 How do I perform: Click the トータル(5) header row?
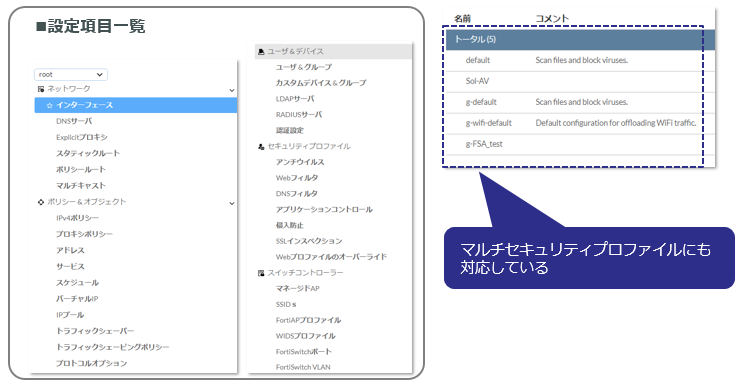point(580,40)
